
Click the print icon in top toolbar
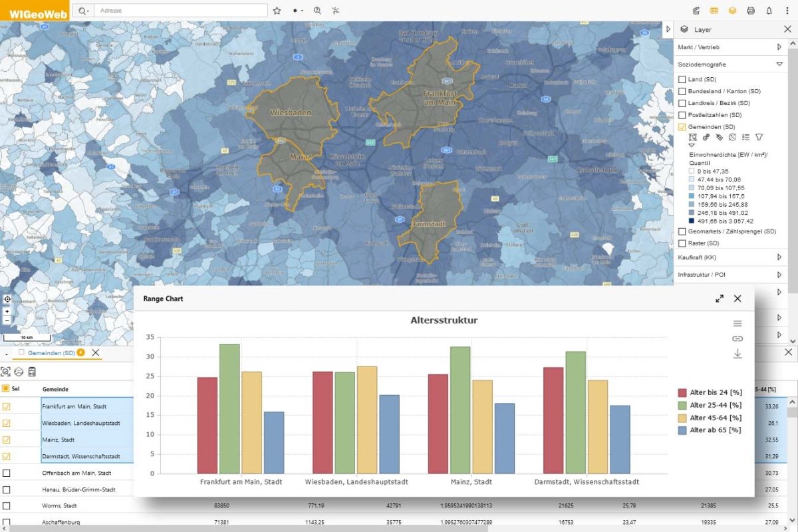[x=751, y=11]
